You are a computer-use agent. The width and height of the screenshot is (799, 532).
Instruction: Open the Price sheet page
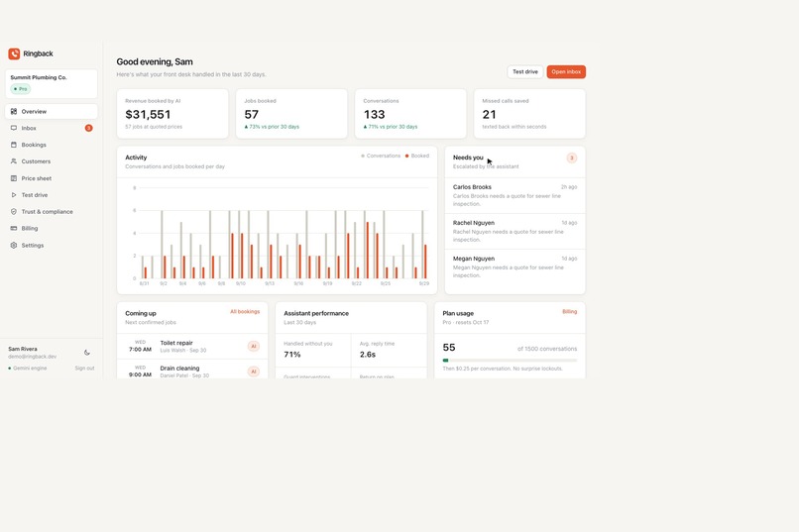tap(52, 178)
